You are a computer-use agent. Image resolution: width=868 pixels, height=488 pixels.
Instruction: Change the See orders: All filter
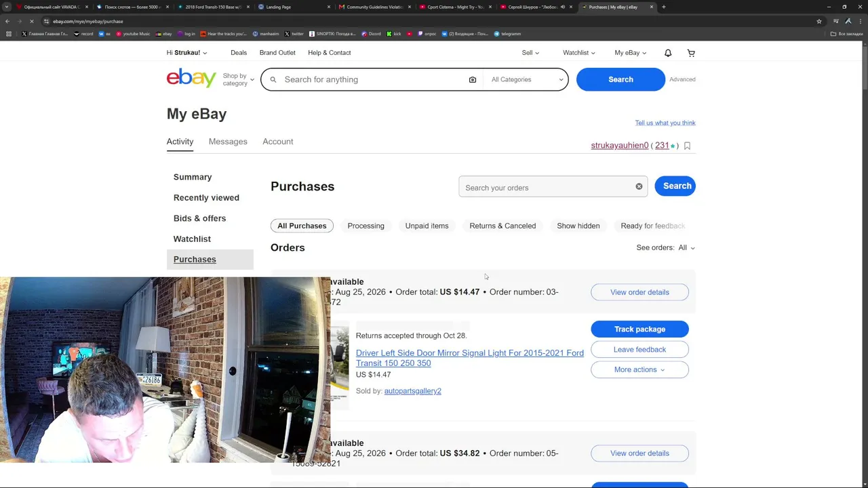[x=665, y=247]
